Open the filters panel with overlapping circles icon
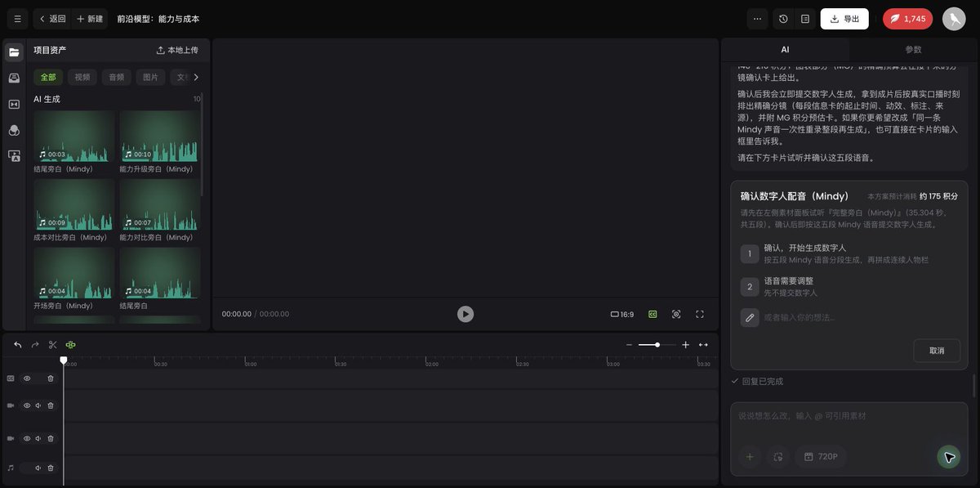Image resolution: width=980 pixels, height=488 pixels. coord(14,130)
